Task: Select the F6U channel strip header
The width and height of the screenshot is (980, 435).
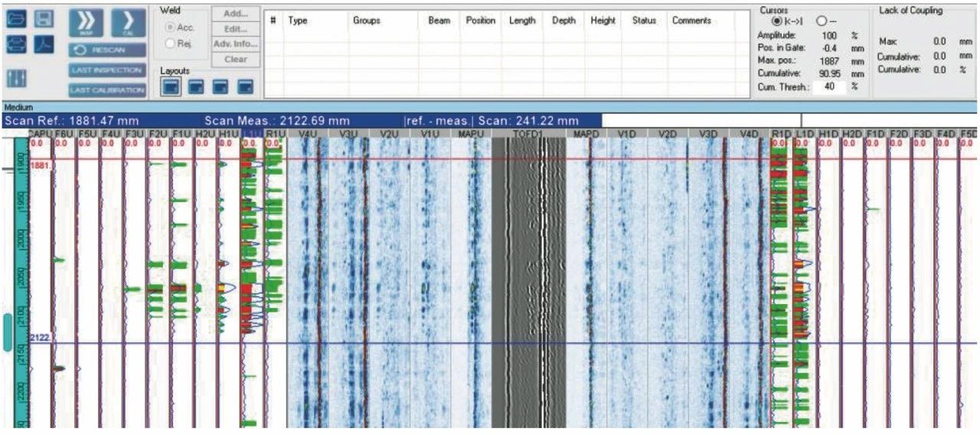Action: pyautogui.click(x=64, y=134)
